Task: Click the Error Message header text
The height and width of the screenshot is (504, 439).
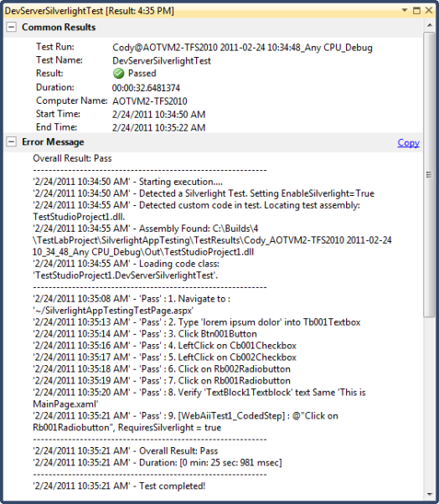Action: tap(53, 142)
